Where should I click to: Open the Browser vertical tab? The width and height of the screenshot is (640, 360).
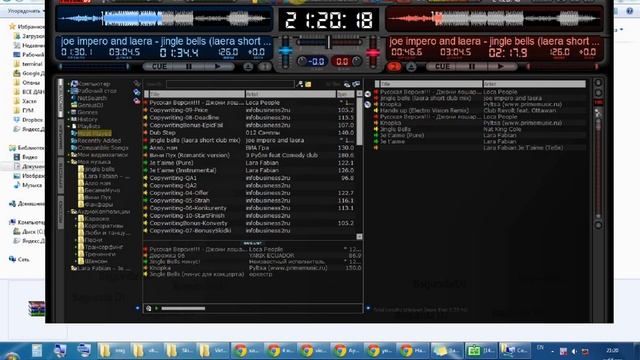click(61, 98)
